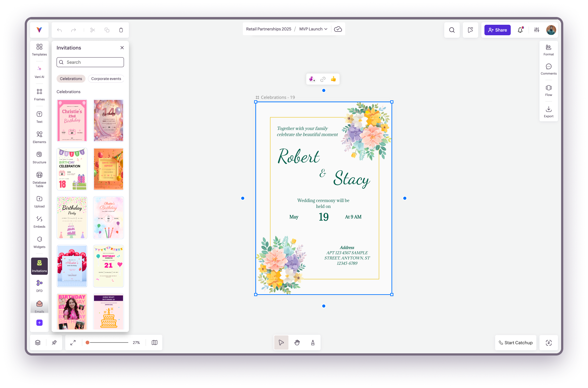Select the Celebrations category chip

tap(71, 79)
